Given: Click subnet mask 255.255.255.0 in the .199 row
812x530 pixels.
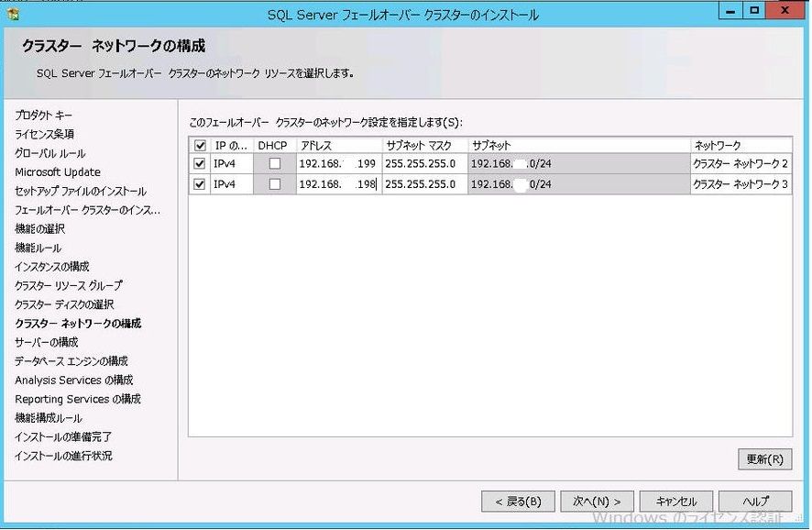Looking at the screenshot, I should click(424, 164).
